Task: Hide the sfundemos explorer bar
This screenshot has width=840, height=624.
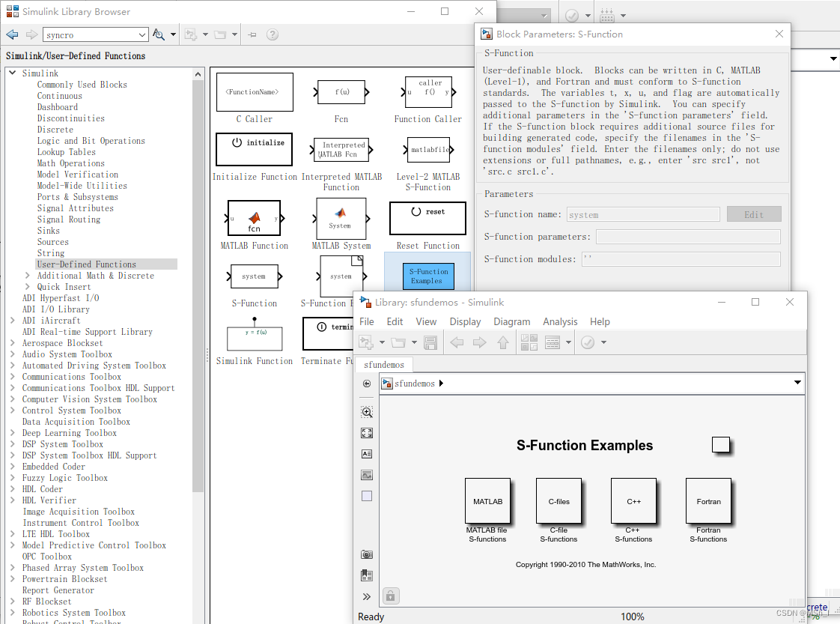Action: click(x=367, y=384)
